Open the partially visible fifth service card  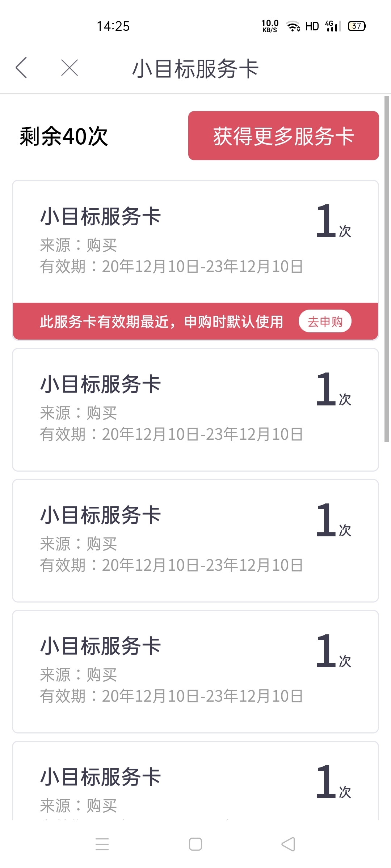(x=195, y=780)
